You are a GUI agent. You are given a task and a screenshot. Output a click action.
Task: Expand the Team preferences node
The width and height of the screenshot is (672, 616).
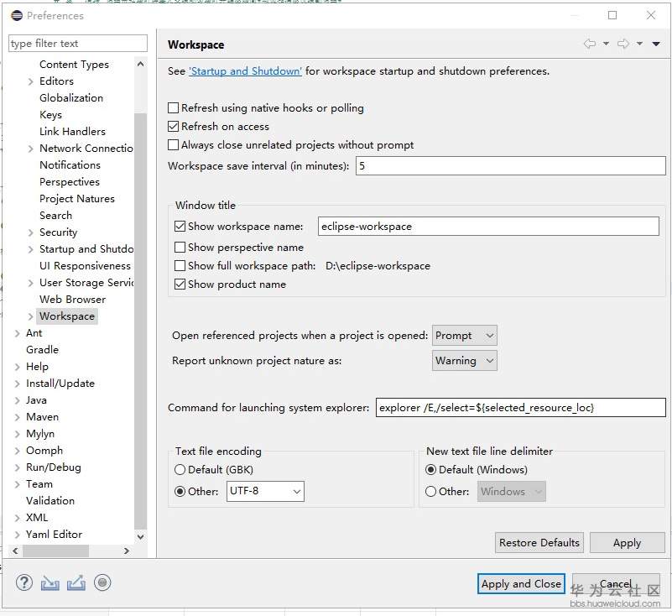(17, 484)
